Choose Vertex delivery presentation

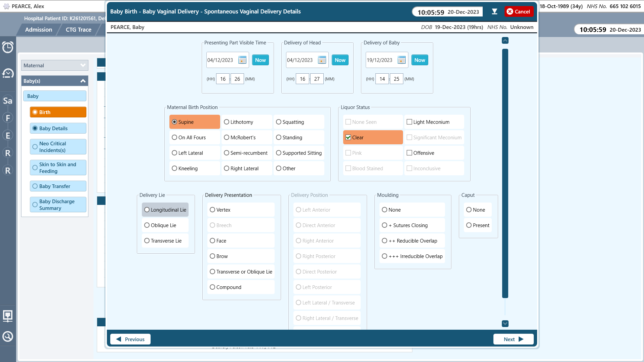coord(241,210)
